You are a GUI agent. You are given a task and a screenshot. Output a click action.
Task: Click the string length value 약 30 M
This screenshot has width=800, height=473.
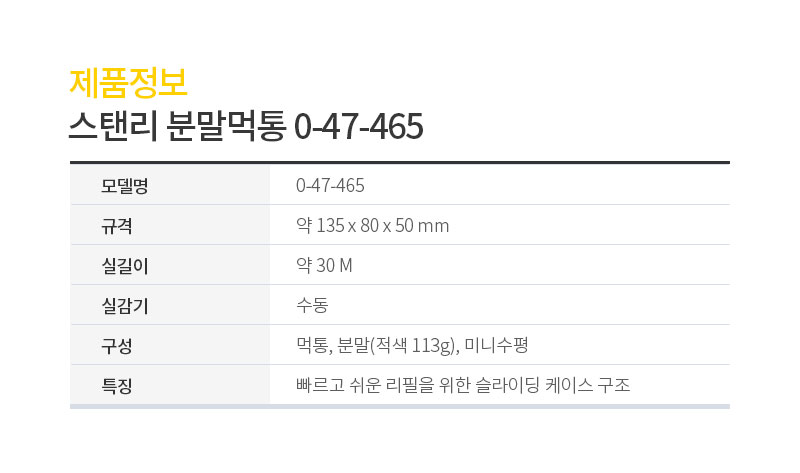(x=324, y=265)
